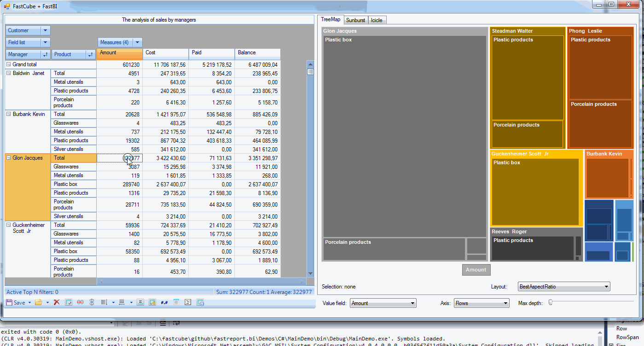Click the Amount button below the treemap
Screen dimensions: 644x346
476,270
